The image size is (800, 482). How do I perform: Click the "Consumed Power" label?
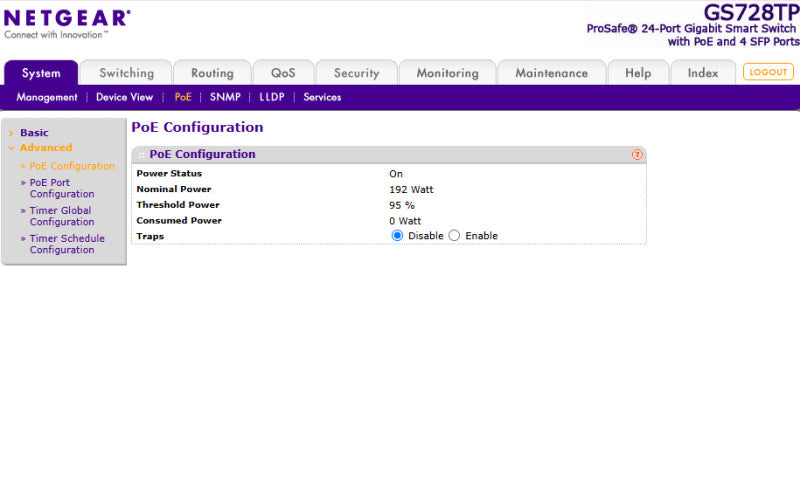[179, 221]
